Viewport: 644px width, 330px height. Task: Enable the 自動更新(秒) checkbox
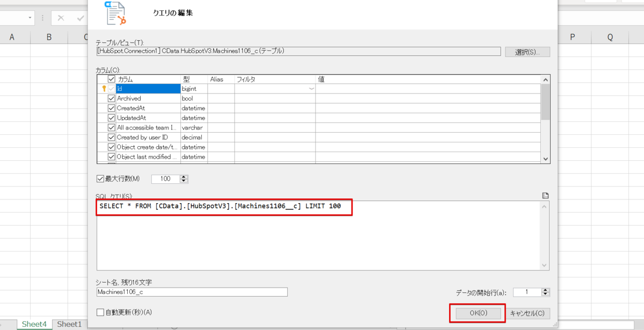click(100, 312)
